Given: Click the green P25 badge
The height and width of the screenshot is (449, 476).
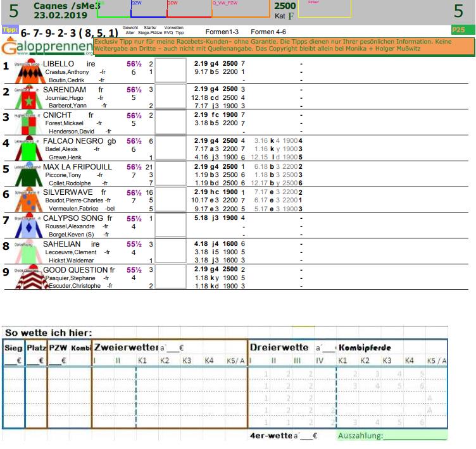Looking at the screenshot, I should pyautogui.click(x=459, y=30).
